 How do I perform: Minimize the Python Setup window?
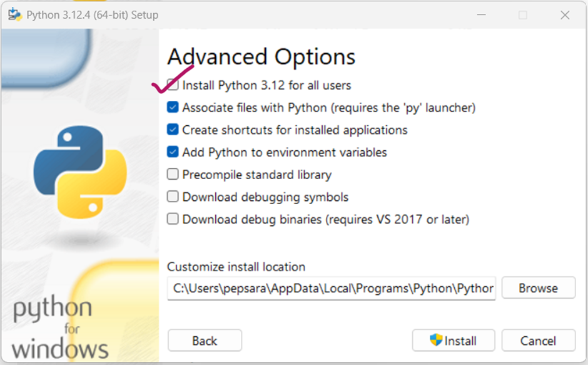coord(480,14)
